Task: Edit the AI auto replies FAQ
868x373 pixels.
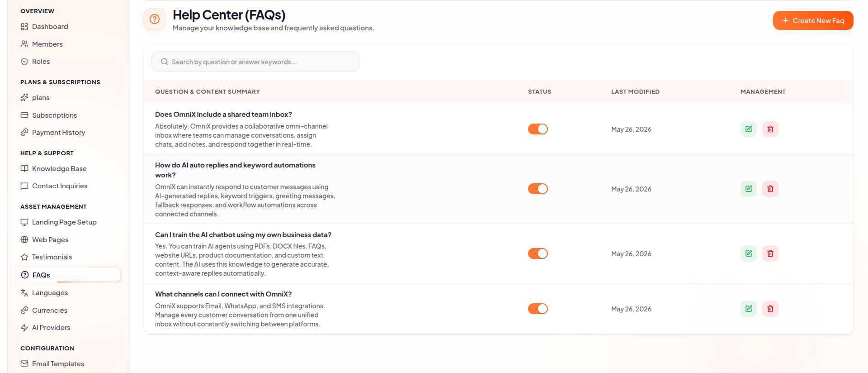Action: pos(749,189)
